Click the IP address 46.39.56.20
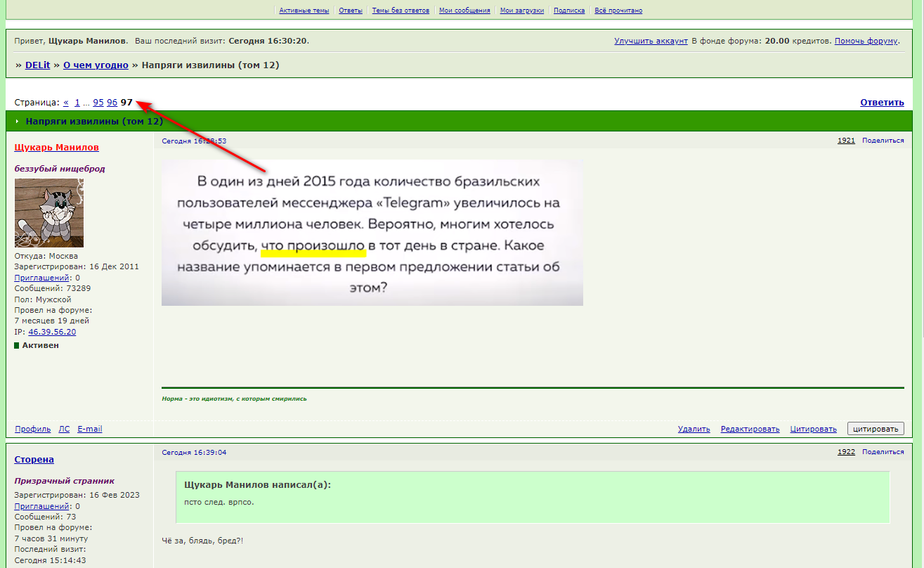 [52, 332]
